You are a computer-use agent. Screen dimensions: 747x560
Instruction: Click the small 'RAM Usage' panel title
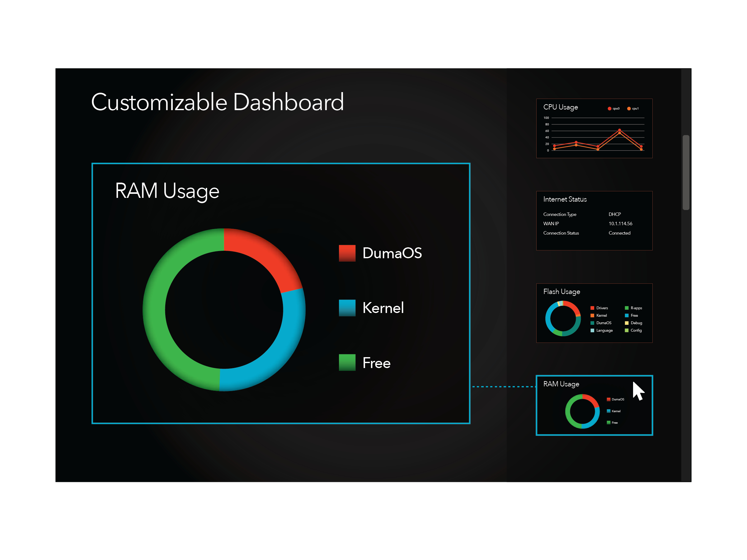(x=561, y=384)
